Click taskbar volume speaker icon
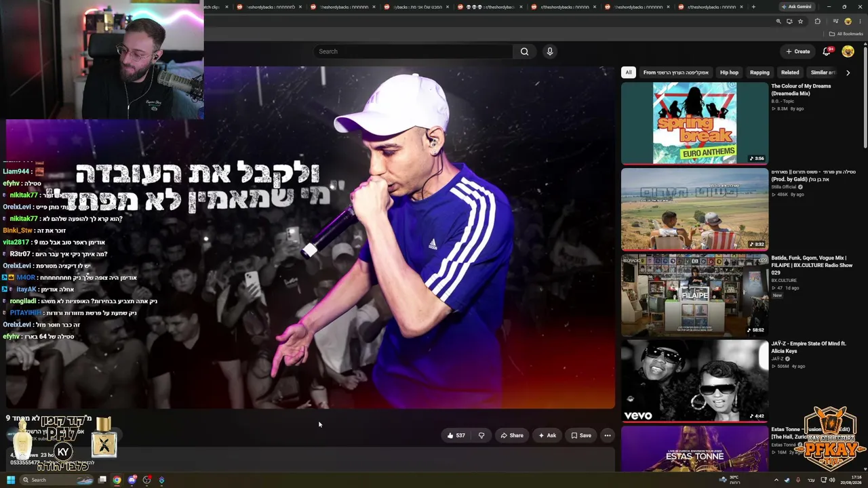The width and height of the screenshot is (868, 488). pyautogui.click(x=832, y=480)
